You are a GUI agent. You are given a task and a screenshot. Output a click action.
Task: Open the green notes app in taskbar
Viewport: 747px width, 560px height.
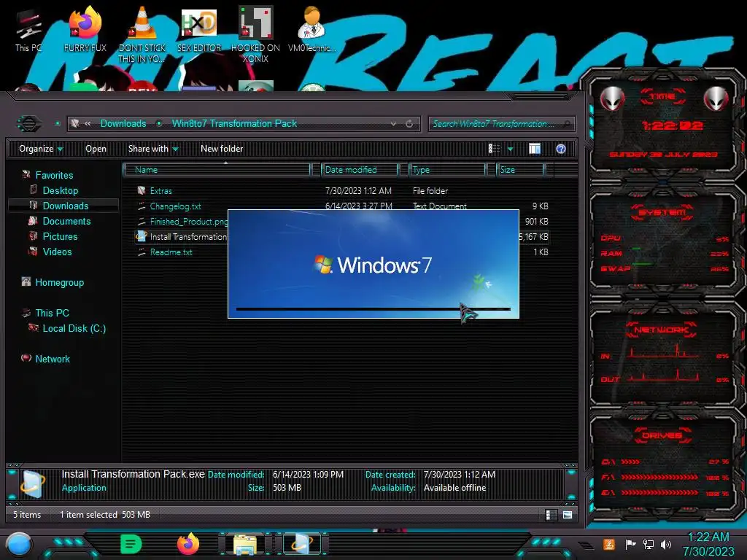coord(131,544)
